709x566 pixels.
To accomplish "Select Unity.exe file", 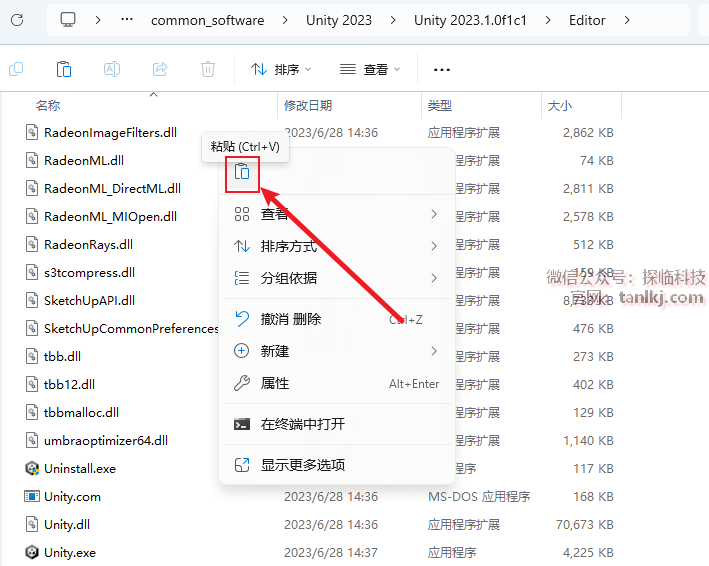I will click(x=70, y=553).
